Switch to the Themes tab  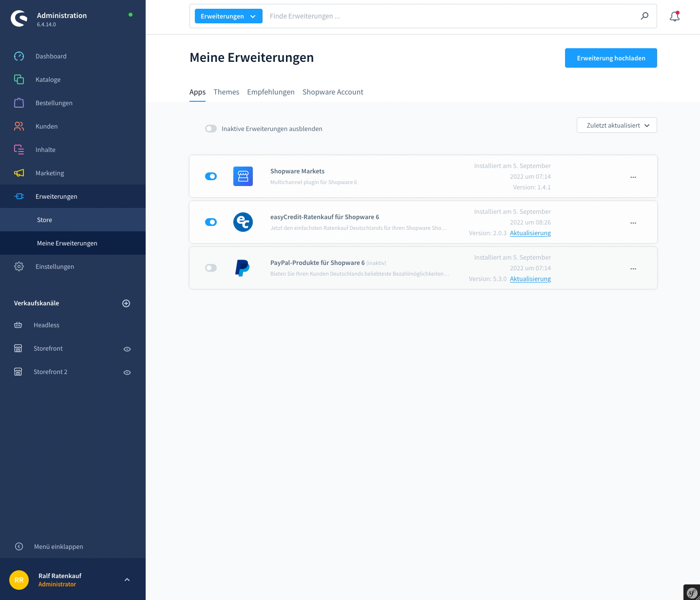point(226,92)
